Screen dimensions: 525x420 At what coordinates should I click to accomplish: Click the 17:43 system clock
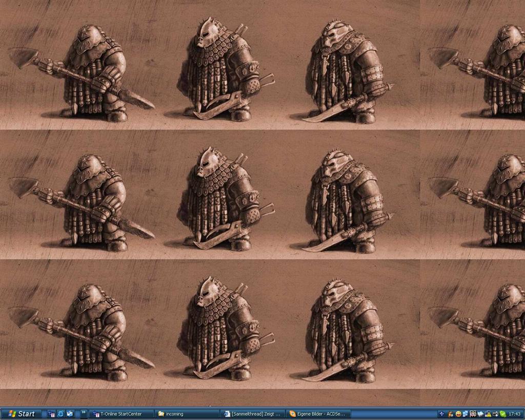click(515, 414)
